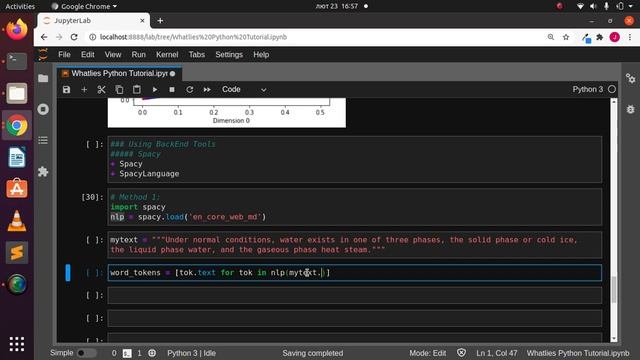Click the scroll down arrow of notebook
Image resolution: width=640 pixels, height=360 pixels.
[613, 339]
